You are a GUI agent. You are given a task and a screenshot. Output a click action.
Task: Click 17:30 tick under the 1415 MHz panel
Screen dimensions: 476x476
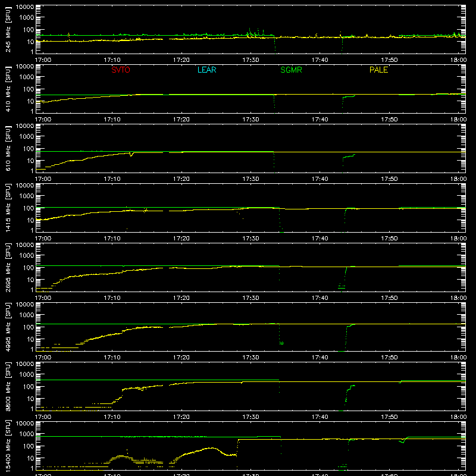coord(250,239)
